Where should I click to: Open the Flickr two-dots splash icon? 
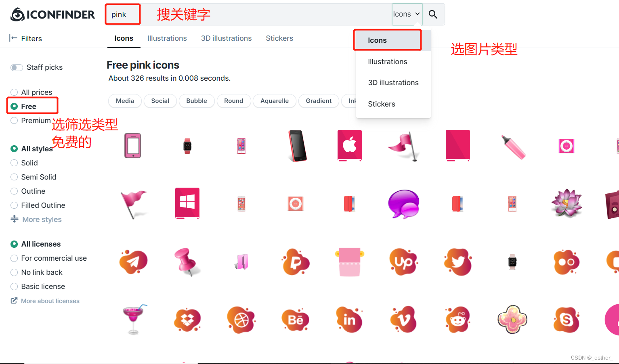[x=567, y=262]
